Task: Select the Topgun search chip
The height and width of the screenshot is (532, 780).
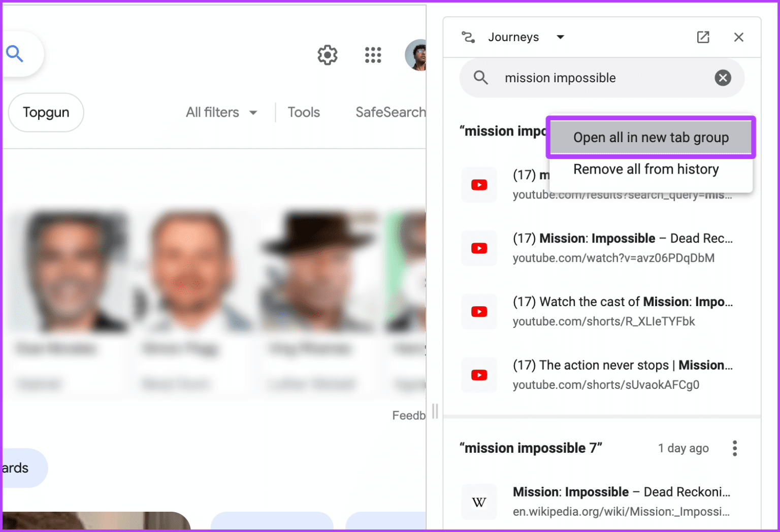Action: coord(46,112)
